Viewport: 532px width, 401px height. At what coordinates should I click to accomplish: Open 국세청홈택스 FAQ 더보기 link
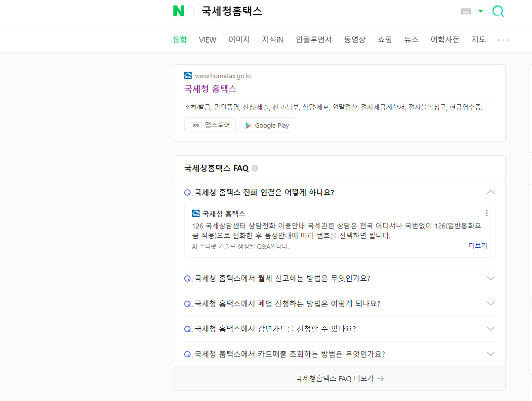click(340, 379)
